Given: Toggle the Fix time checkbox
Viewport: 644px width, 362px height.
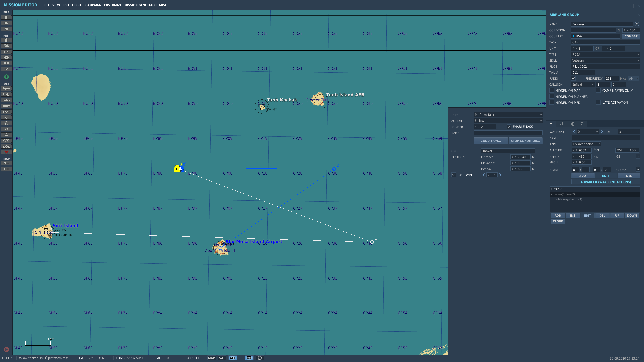Looking at the screenshot, I should click(638, 169).
